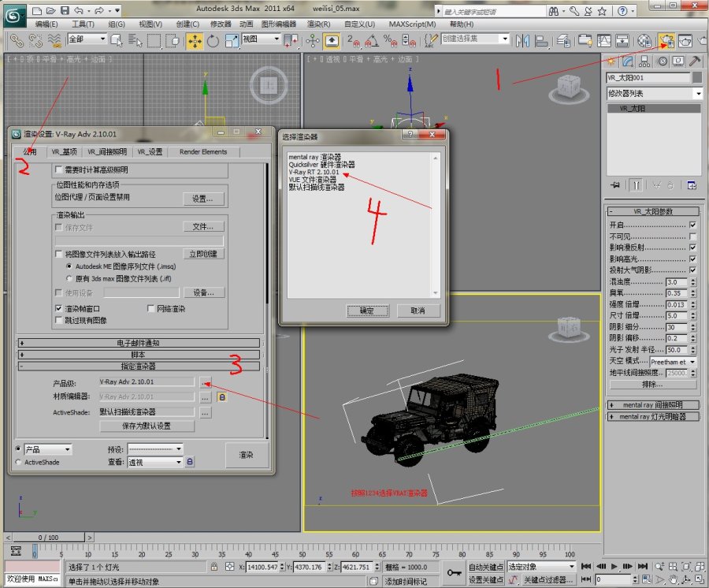
Task: Open the '全部' selection filter dropdown
Action: (x=87, y=39)
